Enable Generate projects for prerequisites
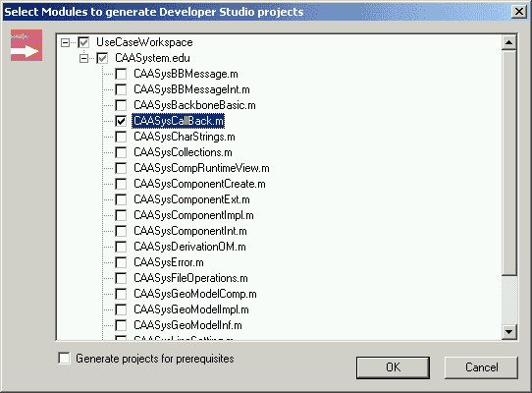The image size is (532, 393). coord(64,359)
